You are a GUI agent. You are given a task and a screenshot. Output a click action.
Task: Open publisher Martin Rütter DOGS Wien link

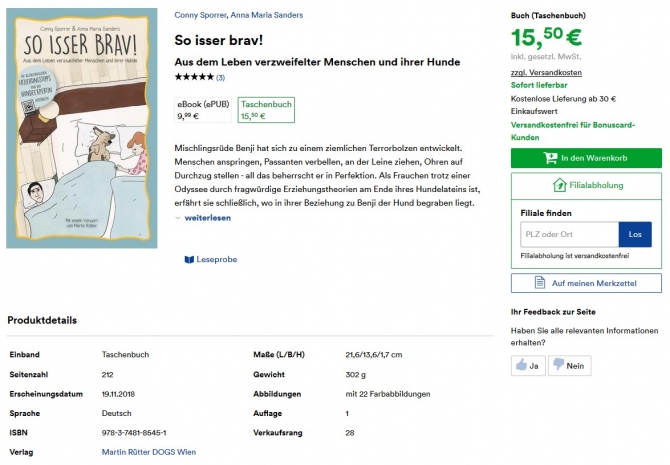[x=147, y=452]
